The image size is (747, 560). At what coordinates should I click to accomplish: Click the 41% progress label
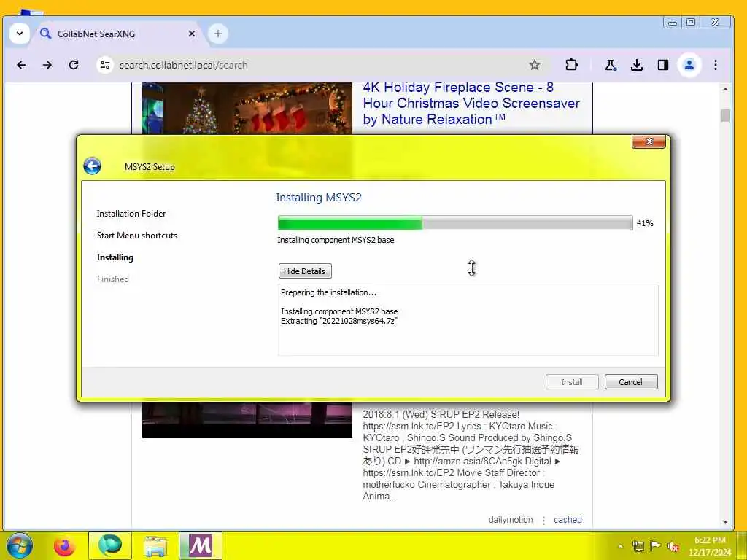645,223
